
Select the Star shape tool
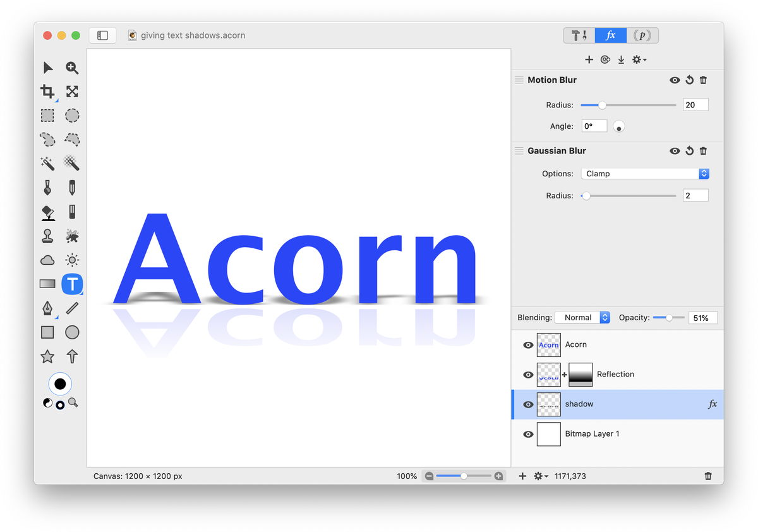[x=48, y=356]
